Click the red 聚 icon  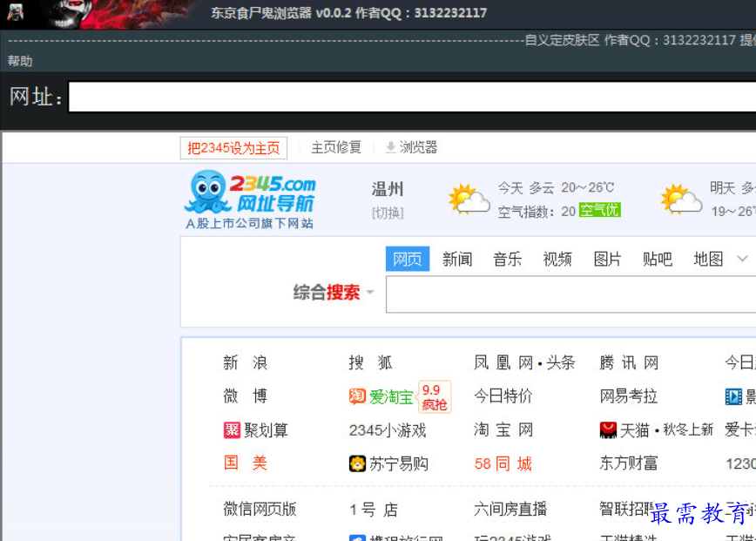232,429
